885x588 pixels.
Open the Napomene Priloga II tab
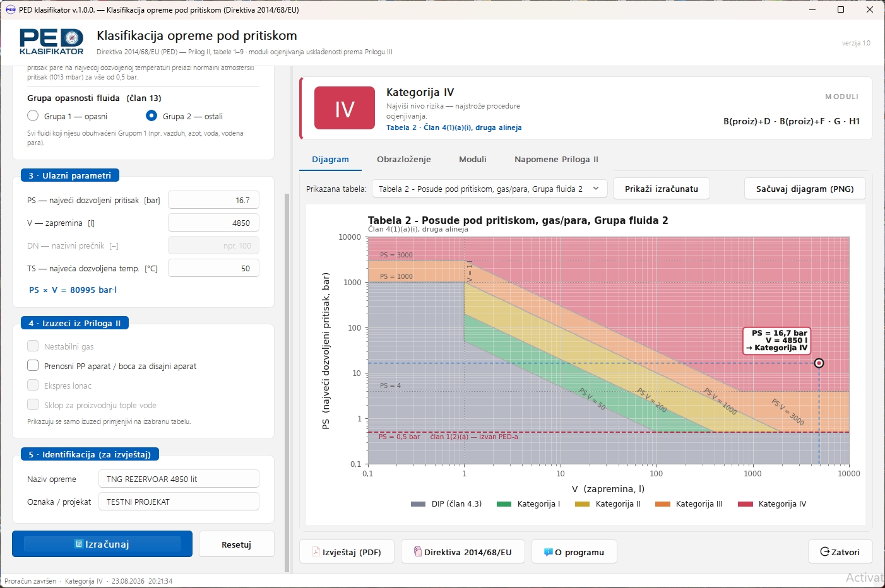click(x=556, y=159)
